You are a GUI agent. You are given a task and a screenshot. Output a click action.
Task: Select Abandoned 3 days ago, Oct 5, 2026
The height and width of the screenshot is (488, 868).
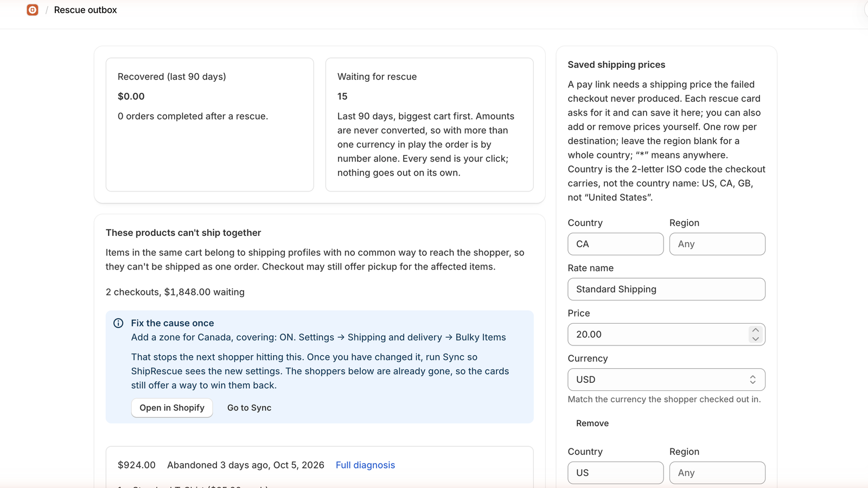pyautogui.click(x=246, y=465)
